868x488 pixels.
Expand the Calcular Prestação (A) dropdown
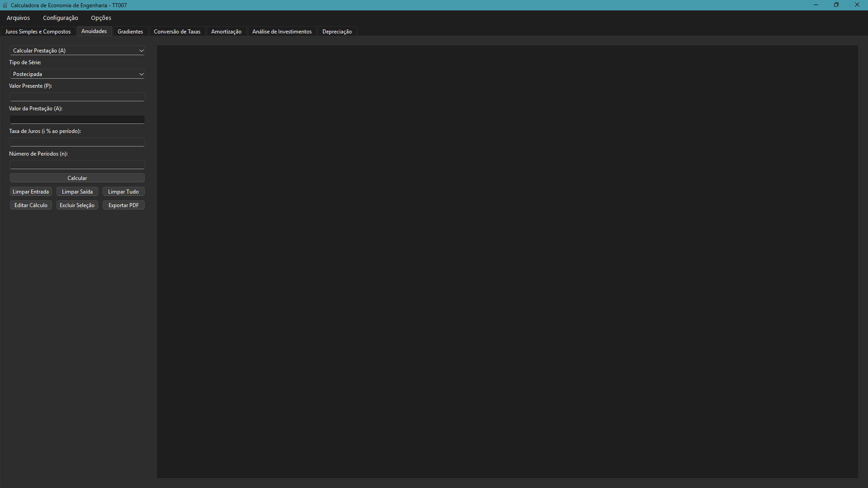[x=77, y=51]
